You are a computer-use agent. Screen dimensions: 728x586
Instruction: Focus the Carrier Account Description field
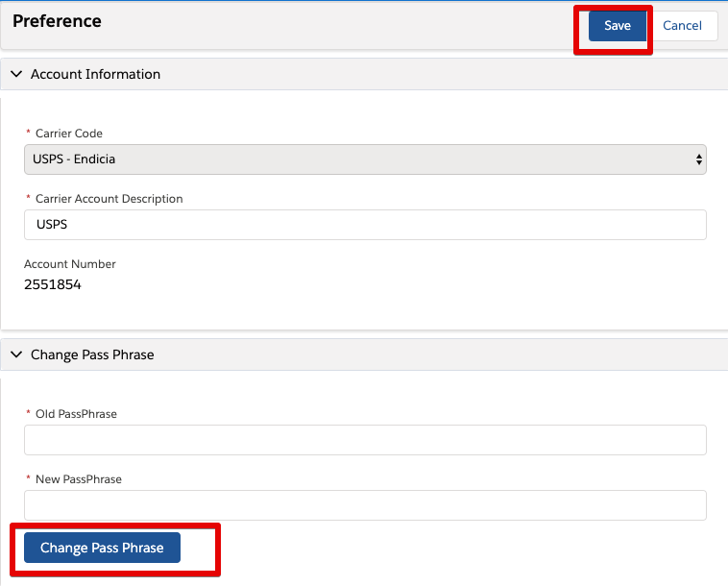tap(365, 225)
